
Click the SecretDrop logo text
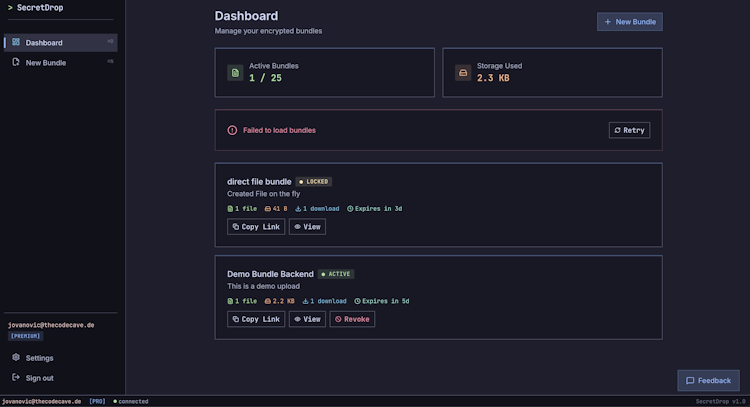coord(40,8)
